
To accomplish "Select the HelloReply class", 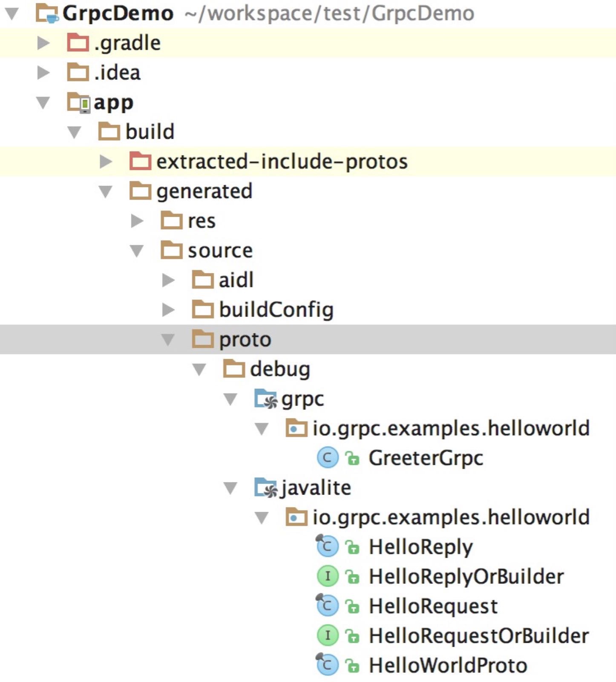I will point(420,547).
